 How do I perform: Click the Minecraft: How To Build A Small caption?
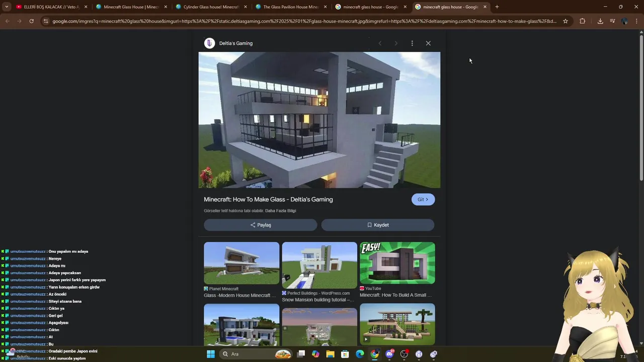[396, 295]
